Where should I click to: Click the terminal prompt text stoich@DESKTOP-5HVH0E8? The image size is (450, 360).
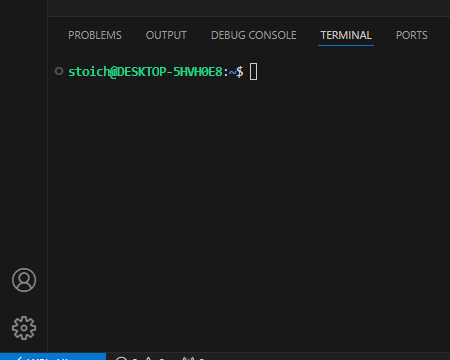click(145, 72)
